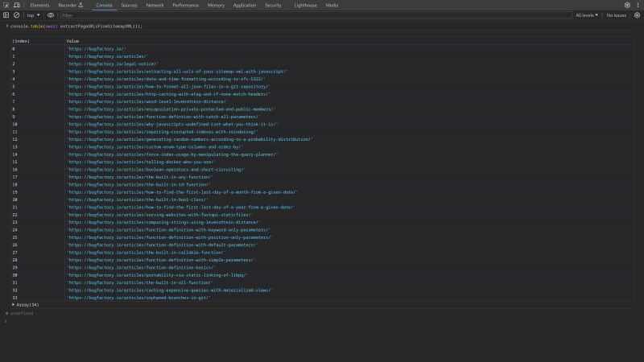Open the Network tab
Screen dimensions: 644x362
pyautogui.click(x=155, y=6)
